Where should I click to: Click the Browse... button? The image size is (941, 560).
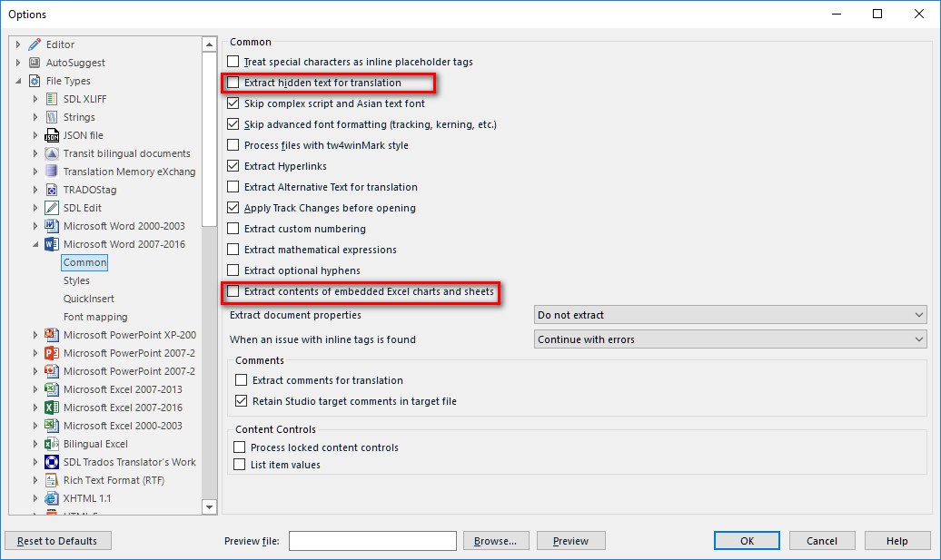coord(496,541)
